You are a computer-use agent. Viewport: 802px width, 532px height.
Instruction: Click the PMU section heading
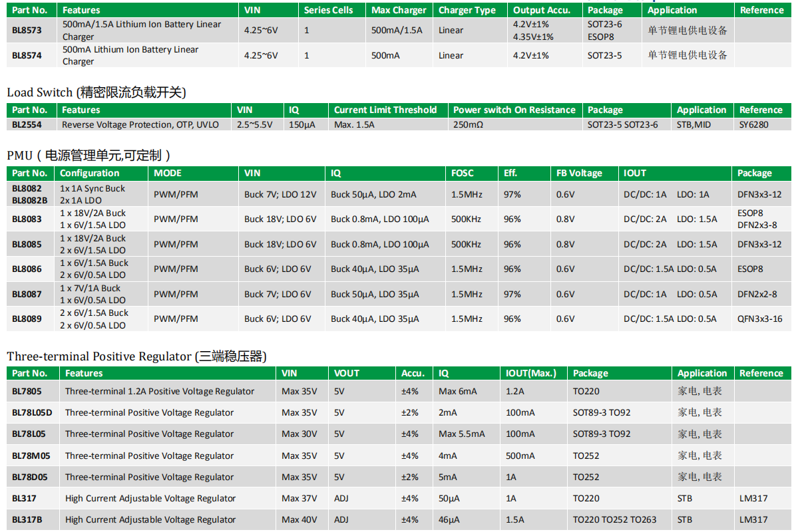[x=90, y=156]
